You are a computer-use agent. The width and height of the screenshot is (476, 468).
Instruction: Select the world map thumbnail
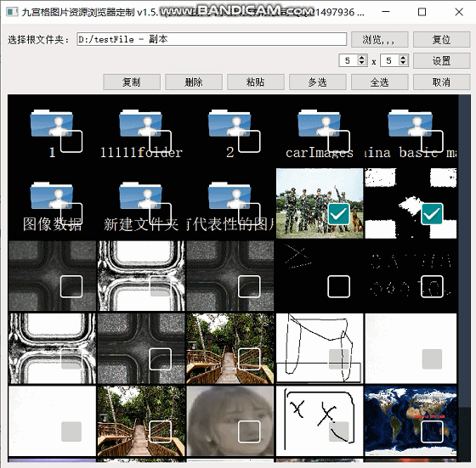411,420
